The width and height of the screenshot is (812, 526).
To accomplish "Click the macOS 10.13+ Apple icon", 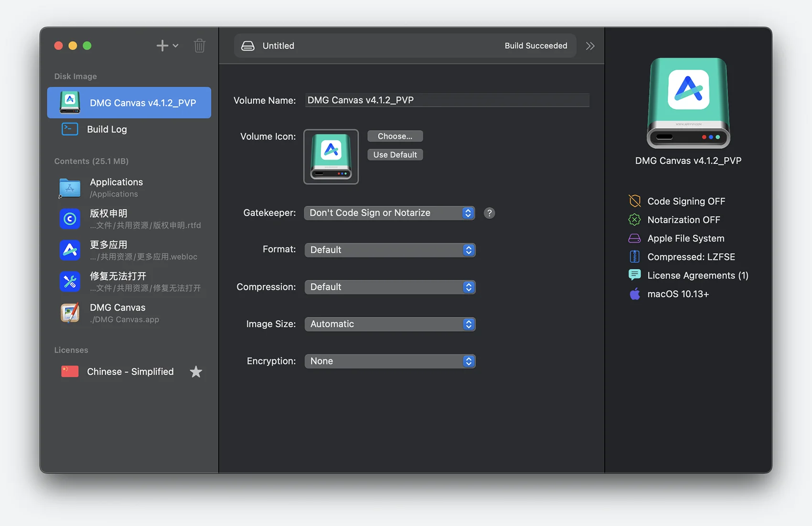I will [x=634, y=294].
